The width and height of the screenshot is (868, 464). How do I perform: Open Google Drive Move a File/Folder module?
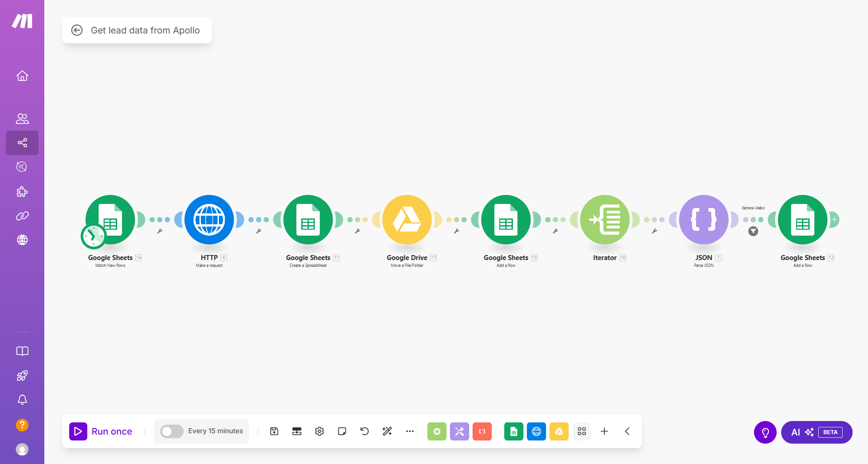(407, 220)
